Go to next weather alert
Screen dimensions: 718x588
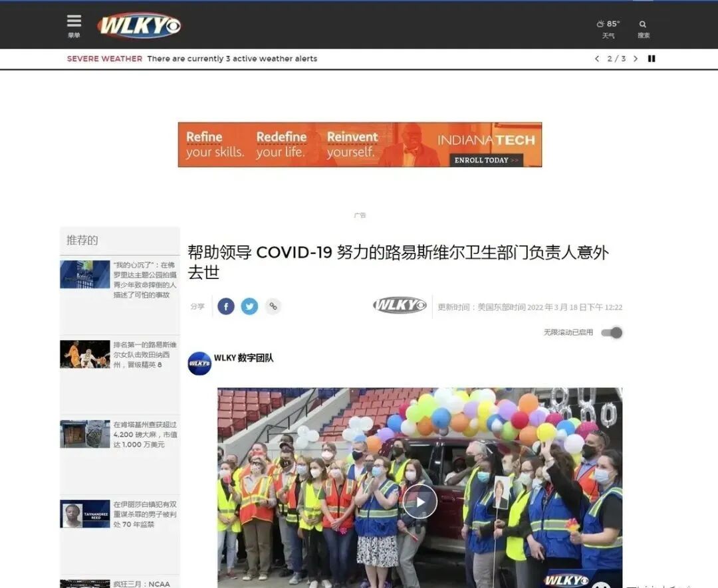636,58
